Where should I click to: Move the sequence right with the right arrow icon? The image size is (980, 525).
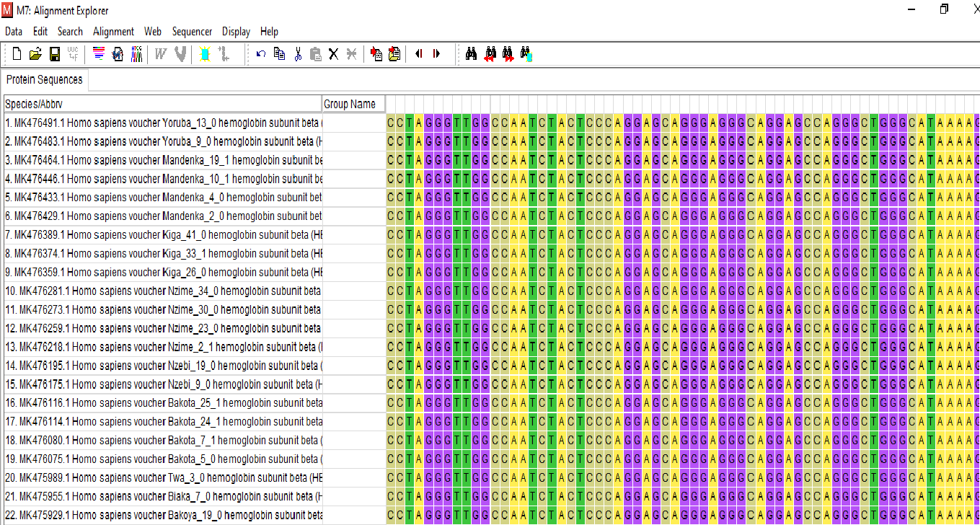point(436,54)
